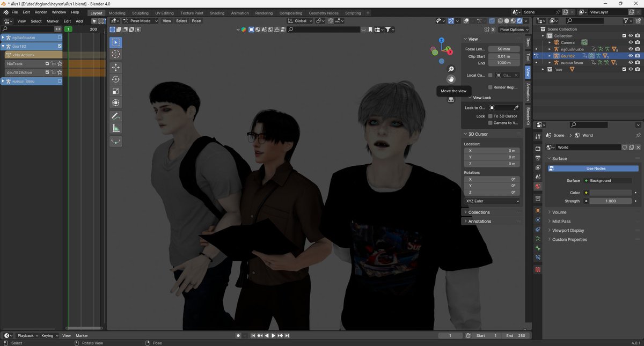Click the zoom view magnifier gizmo
The image size is (644, 346).
pos(451,69)
